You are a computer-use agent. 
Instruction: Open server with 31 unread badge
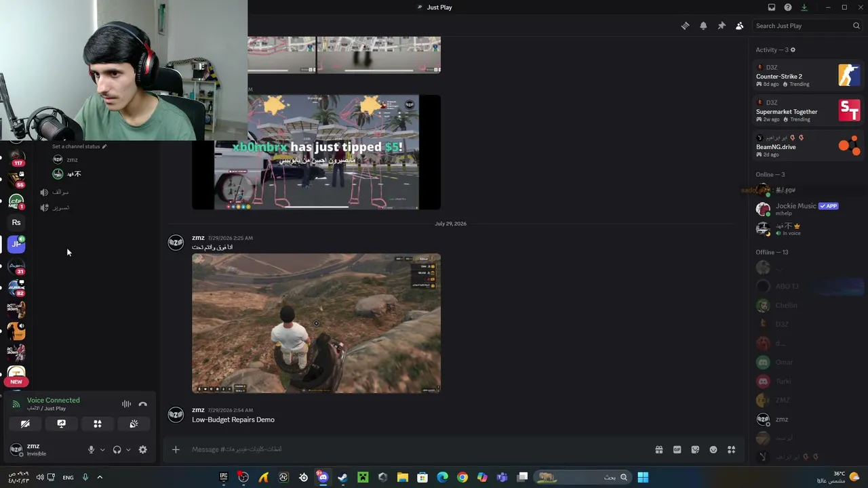tap(16, 267)
